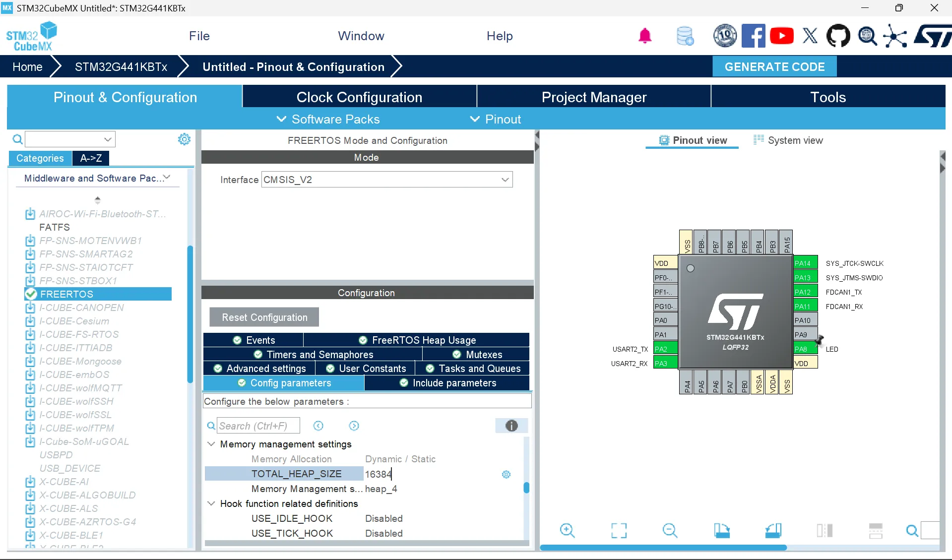Open the YouTube icon link
This screenshot has width=952, height=560.
click(781, 36)
